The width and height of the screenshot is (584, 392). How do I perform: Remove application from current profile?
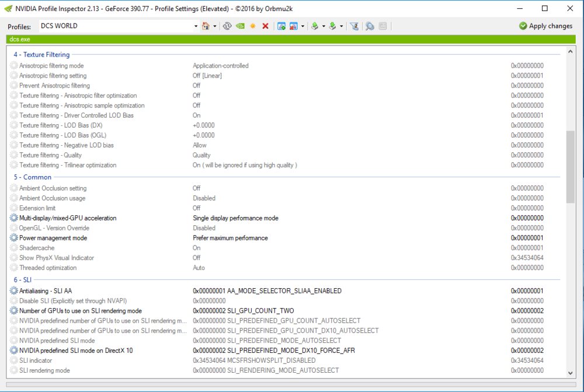tap(294, 26)
